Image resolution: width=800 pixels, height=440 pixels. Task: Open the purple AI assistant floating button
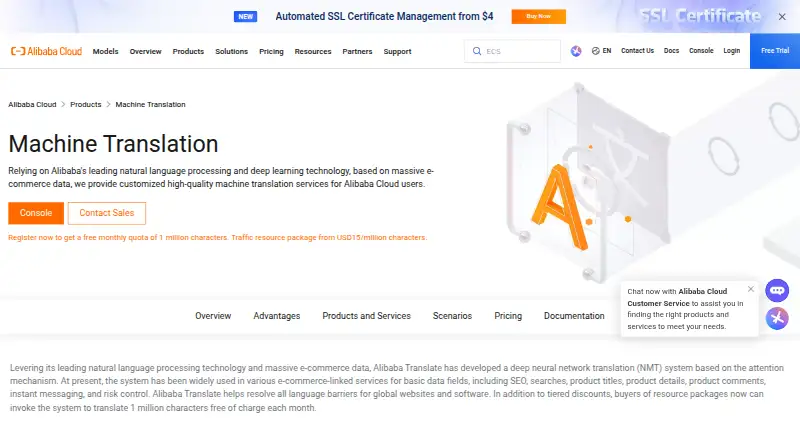(x=777, y=318)
